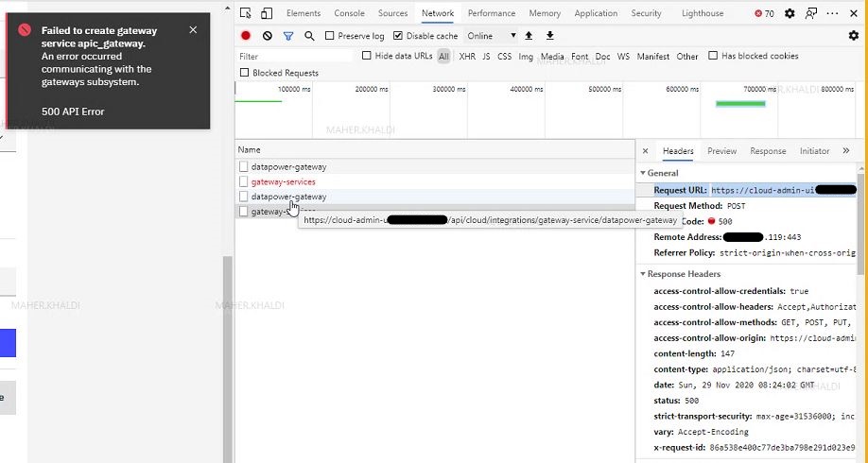Select the inspect element picker icon
868x463 pixels.
click(246, 13)
